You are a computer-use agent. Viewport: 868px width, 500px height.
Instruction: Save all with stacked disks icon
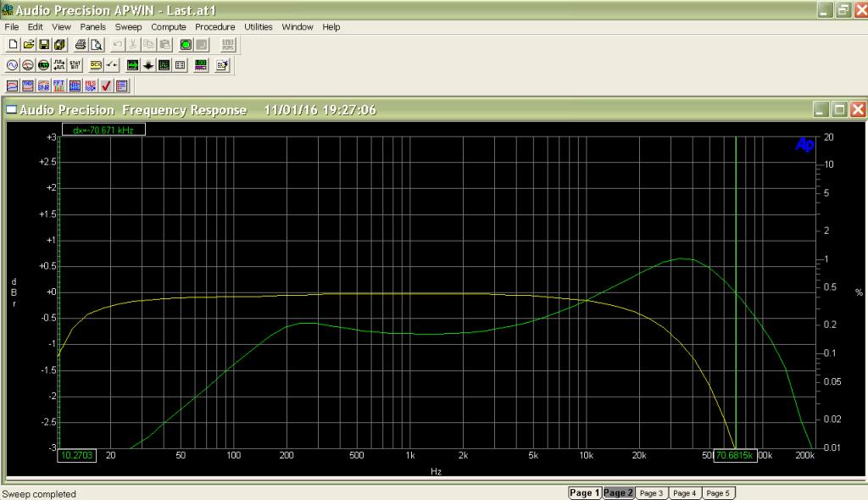tap(59, 45)
